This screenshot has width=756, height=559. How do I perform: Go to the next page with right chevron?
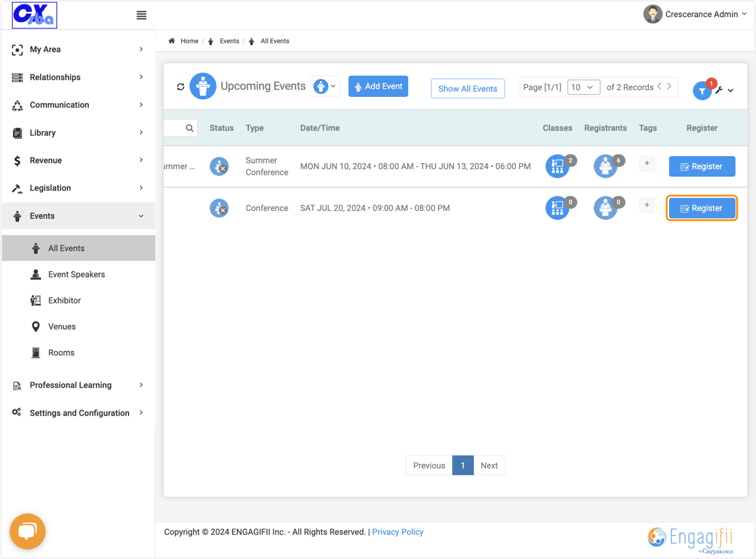coord(669,87)
